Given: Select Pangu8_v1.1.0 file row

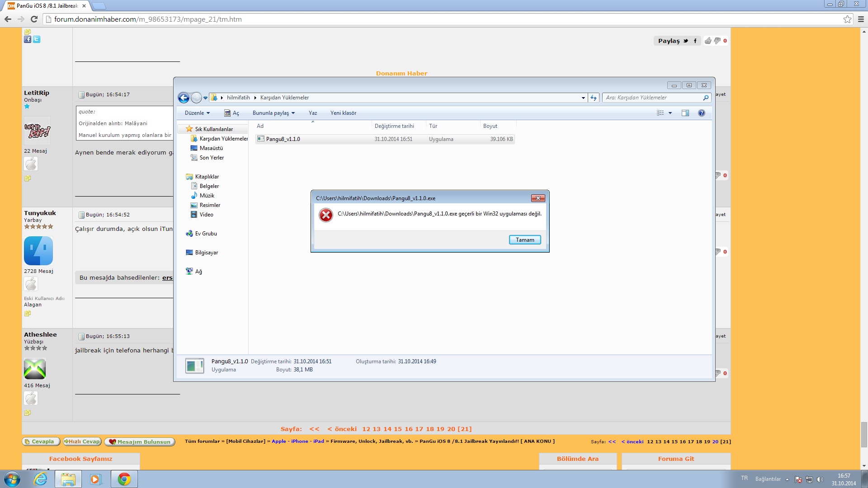Looking at the screenshot, I should [x=385, y=139].
